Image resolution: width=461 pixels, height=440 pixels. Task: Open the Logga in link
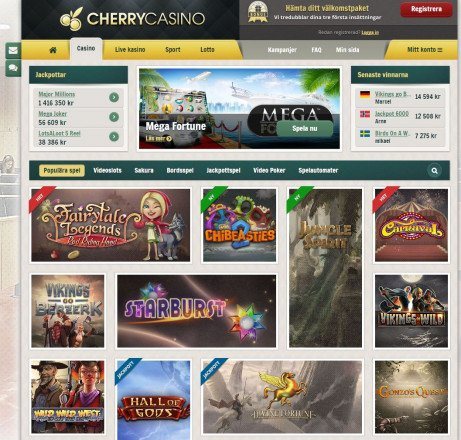[x=370, y=32]
